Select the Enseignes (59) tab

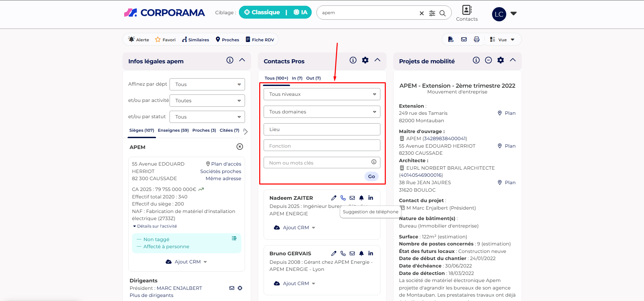point(173,130)
